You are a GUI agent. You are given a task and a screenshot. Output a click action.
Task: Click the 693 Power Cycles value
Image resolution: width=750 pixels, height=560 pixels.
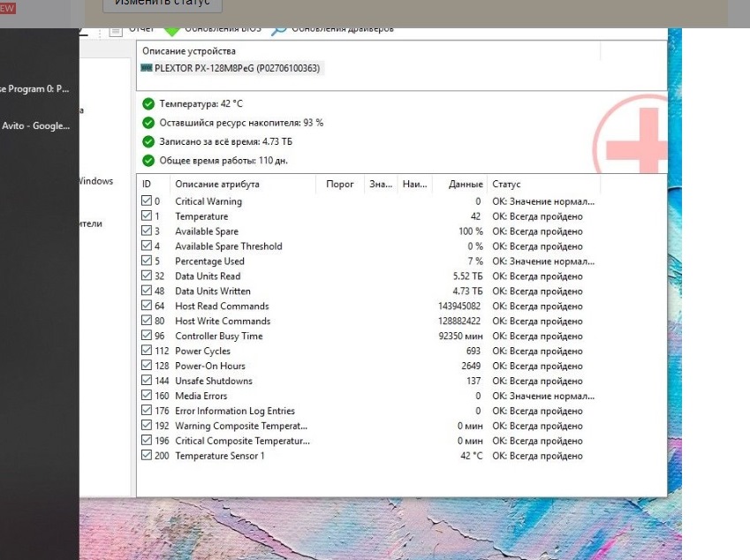coord(473,351)
